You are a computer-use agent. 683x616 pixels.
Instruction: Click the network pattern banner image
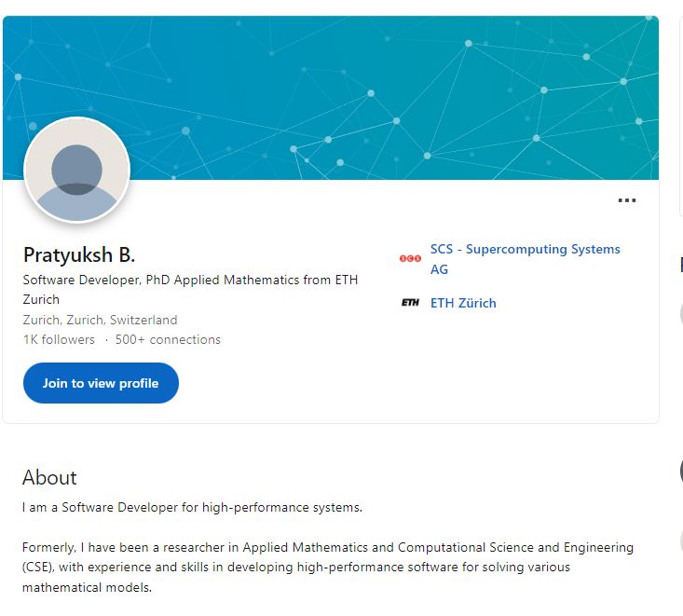(x=331, y=98)
